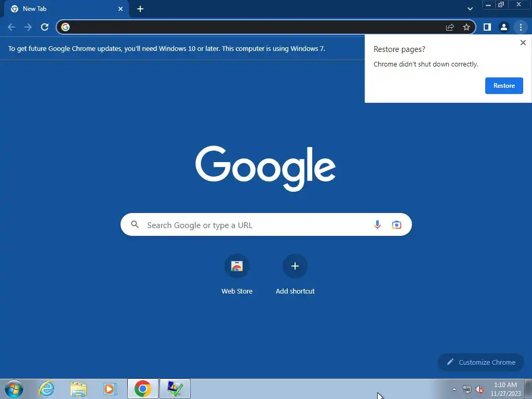Show hidden system tray icons

454,389
